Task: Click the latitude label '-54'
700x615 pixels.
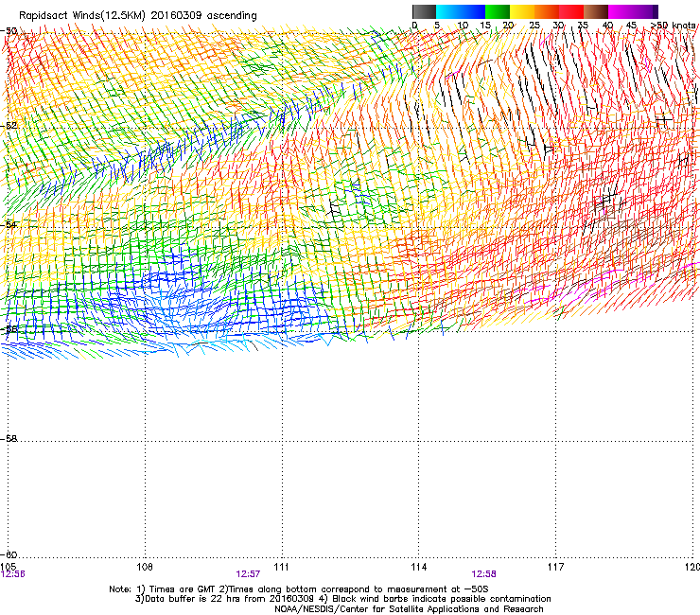Action: [x=9, y=224]
